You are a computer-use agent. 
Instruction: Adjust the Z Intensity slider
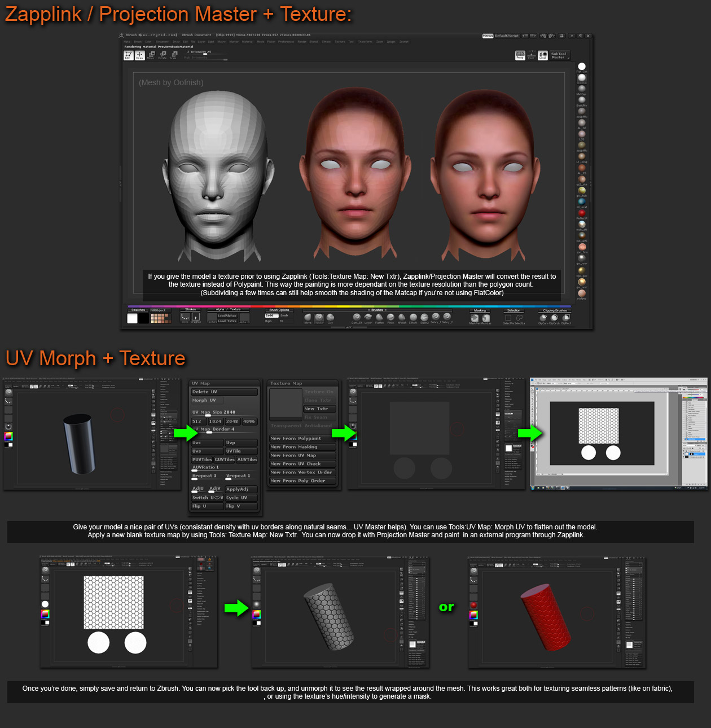tap(205, 53)
